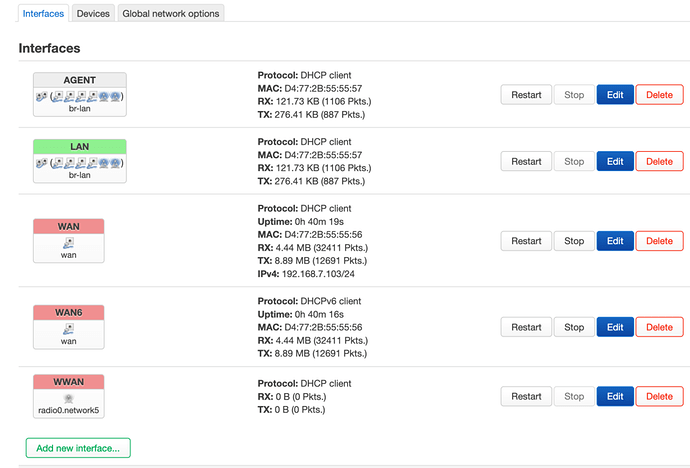The image size is (690, 468).
Task: Click the bridge icon in the LAN box
Action: [41, 163]
